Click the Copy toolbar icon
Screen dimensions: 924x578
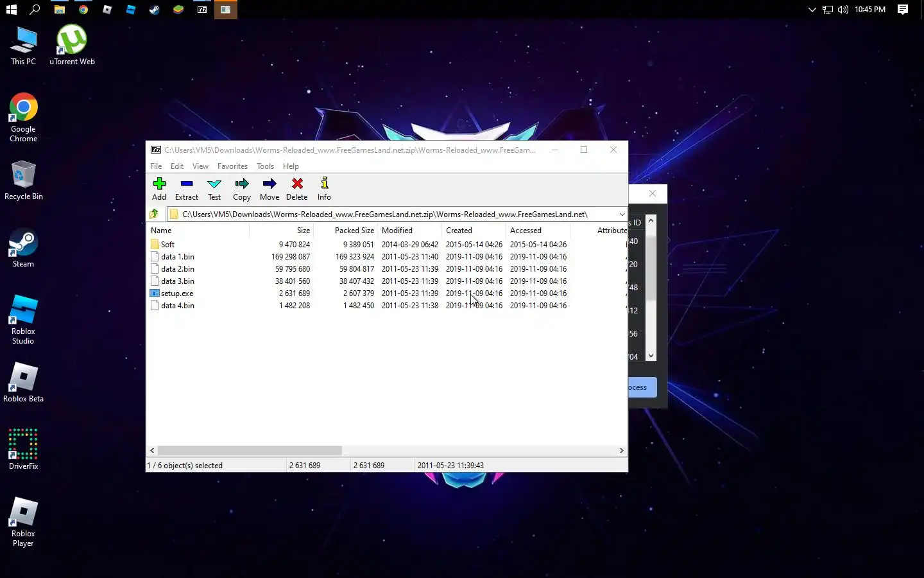[x=242, y=184]
